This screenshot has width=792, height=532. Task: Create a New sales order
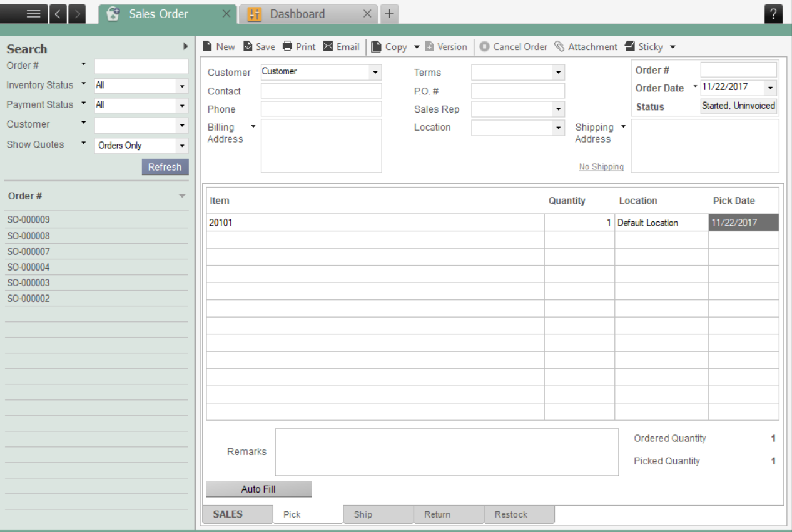click(x=219, y=46)
